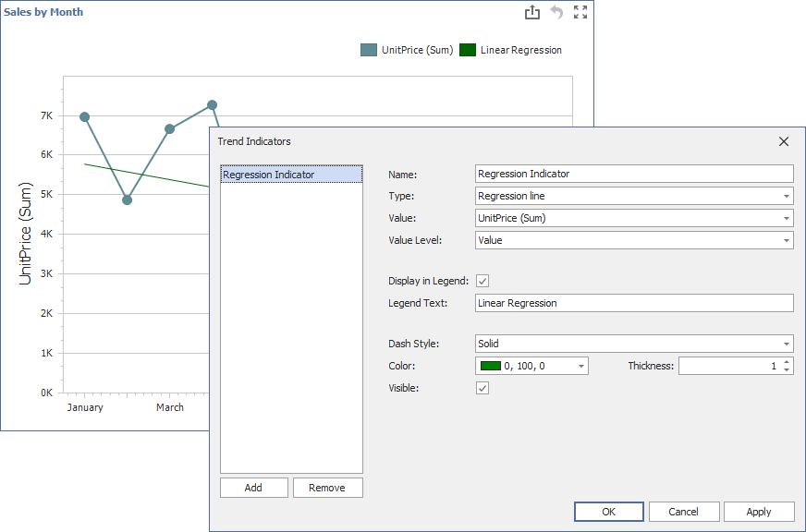Open the Dash Style dropdown showing Solid
Viewport: 806px width, 532px height.
click(x=787, y=343)
